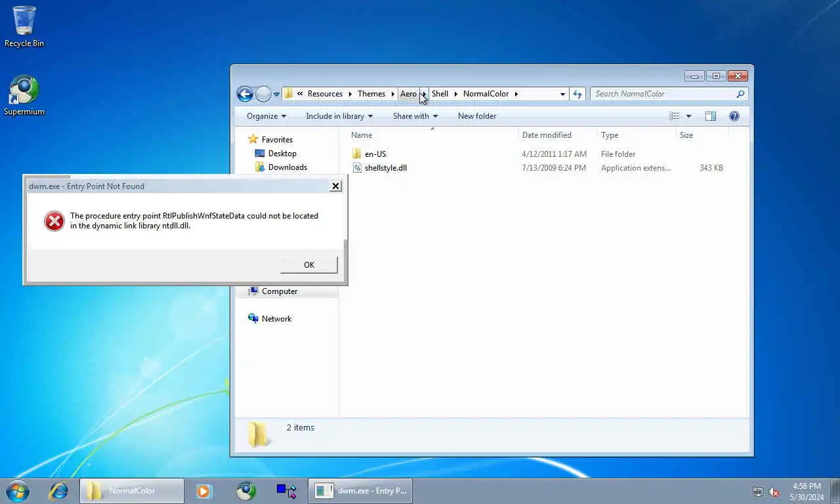
Task: Click the Explorer Forward arrow button
Action: point(263,94)
